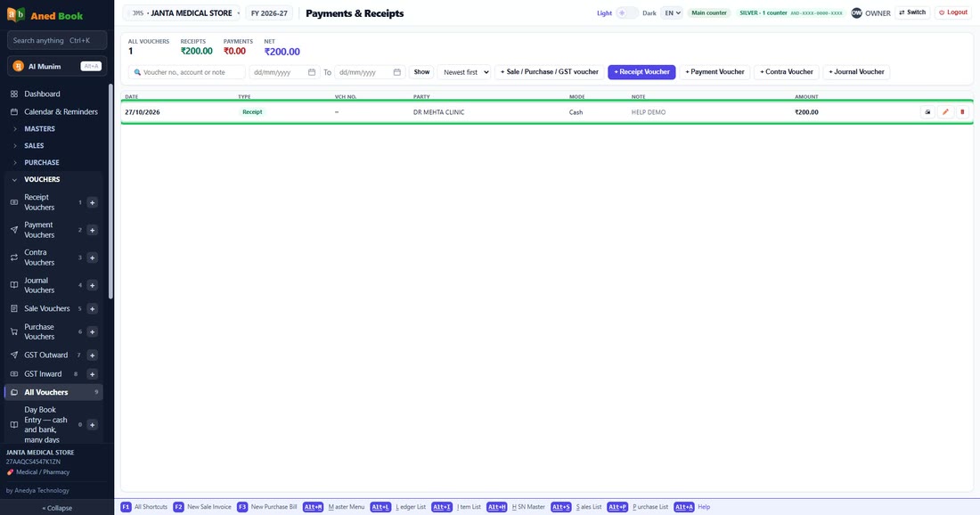Edit the DR MEHTA CLINIC receipt with pencil icon
The width and height of the screenshot is (980, 515).
click(945, 112)
